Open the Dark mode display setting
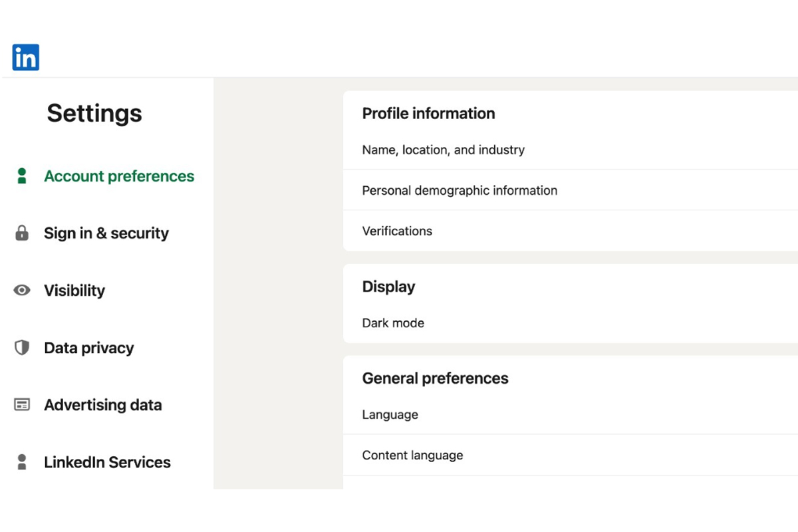 coord(393,323)
